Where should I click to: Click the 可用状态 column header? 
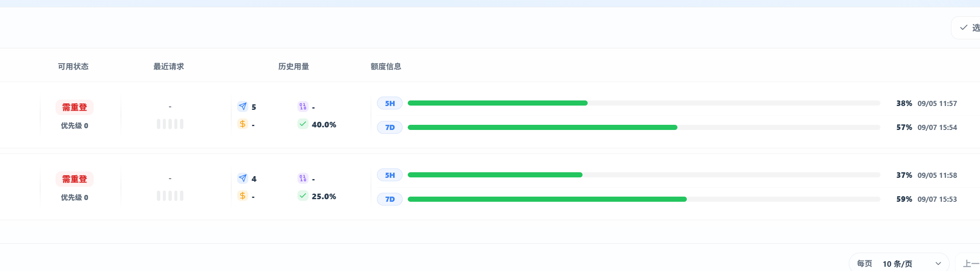(73, 67)
